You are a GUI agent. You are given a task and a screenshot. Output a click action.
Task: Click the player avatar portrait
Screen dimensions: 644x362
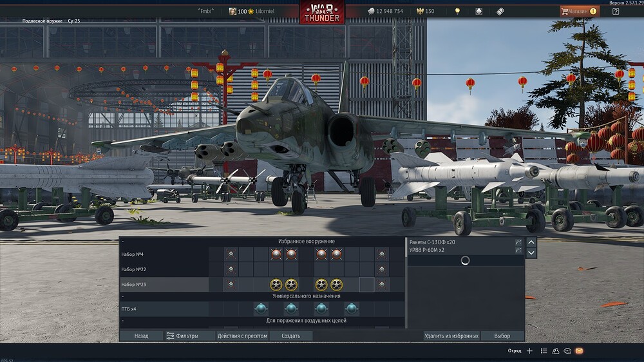[232, 12]
